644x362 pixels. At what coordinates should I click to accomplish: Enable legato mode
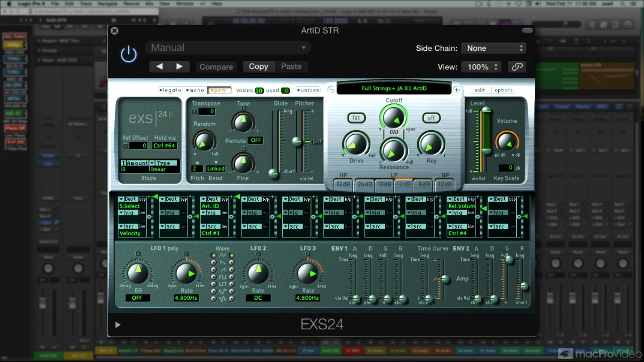(170, 90)
